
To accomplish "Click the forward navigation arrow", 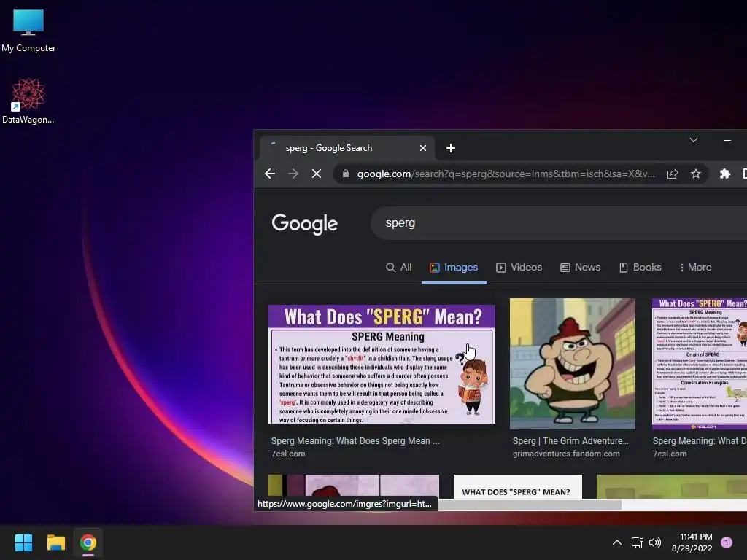I will click(293, 174).
